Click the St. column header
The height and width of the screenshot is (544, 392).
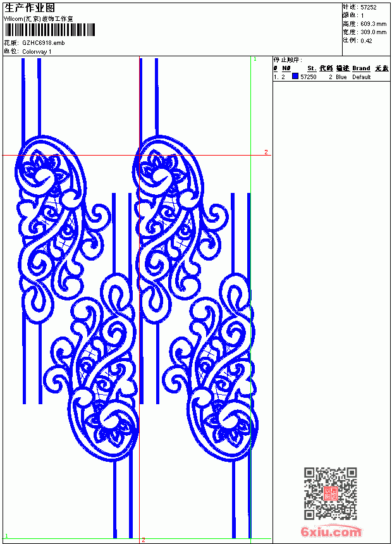(x=312, y=68)
